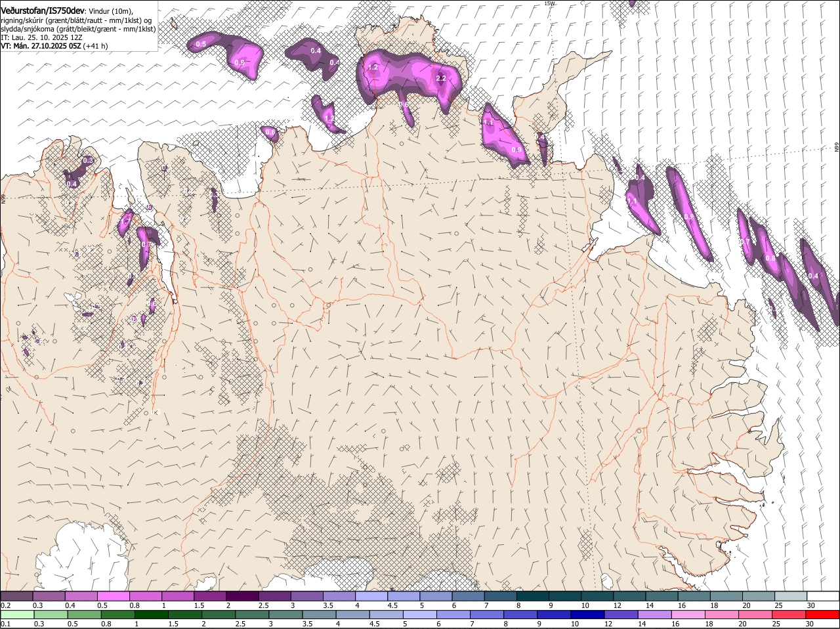The width and height of the screenshot is (840, 629).
Task: Pick the pink top-row snow swatch labeled 0.5
Action: 113,596
